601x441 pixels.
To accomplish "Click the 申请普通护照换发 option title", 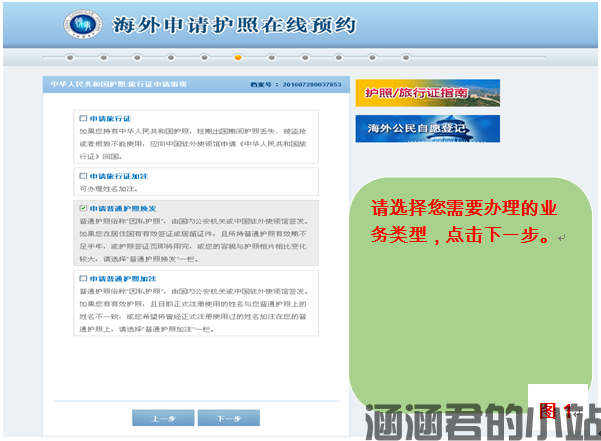I will click(x=123, y=208).
